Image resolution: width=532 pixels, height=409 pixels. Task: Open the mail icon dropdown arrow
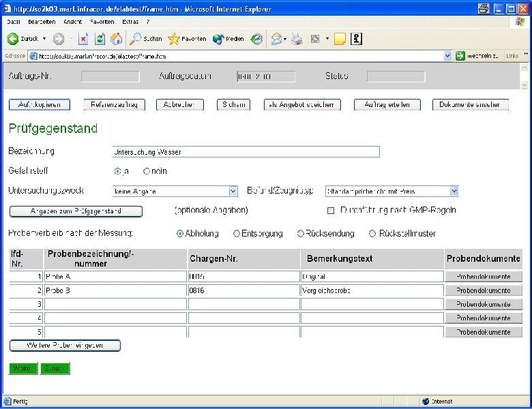[x=285, y=39]
